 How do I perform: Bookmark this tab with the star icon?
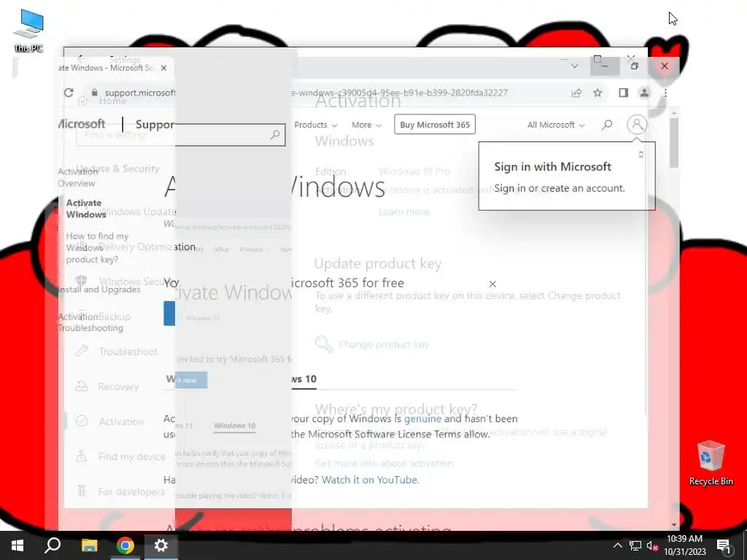tap(597, 93)
